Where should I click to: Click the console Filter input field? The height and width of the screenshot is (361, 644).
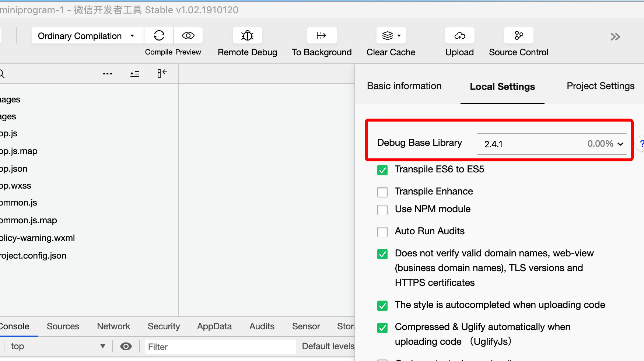(x=220, y=347)
